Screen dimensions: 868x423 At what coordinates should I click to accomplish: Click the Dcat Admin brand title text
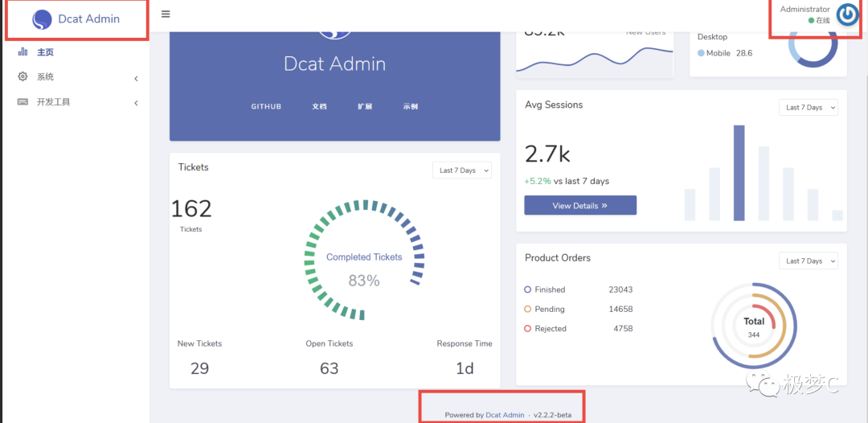click(x=89, y=18)
